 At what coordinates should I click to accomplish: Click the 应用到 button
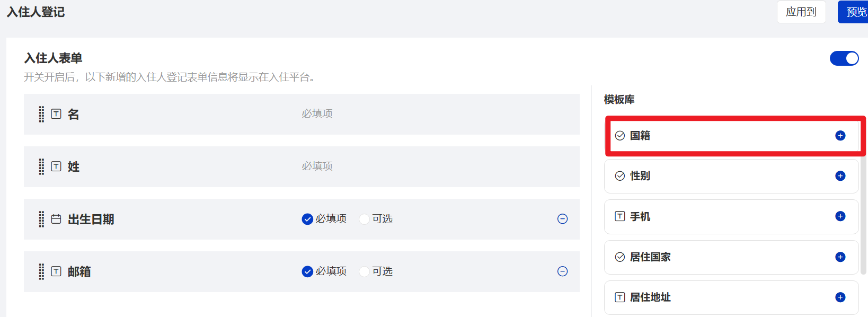pos(801,12)
